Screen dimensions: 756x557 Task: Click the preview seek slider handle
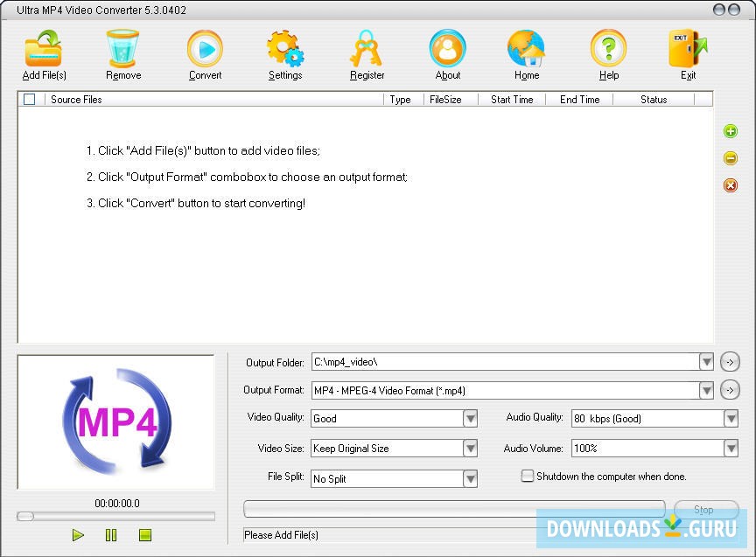(25, 517)
